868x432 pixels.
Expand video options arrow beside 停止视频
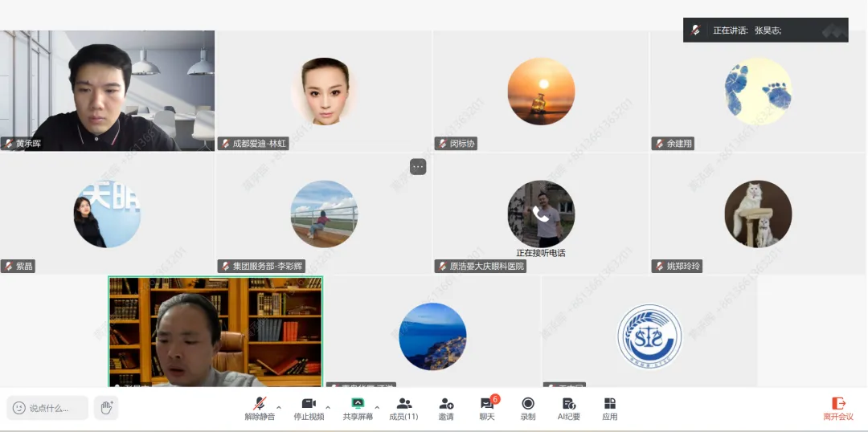click(x=328, y=407)
